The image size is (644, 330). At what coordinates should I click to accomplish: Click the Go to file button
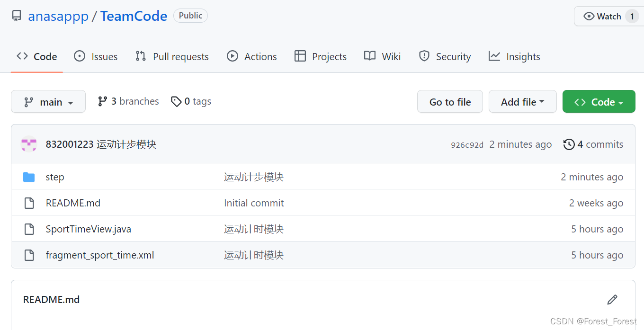[450, 102]
